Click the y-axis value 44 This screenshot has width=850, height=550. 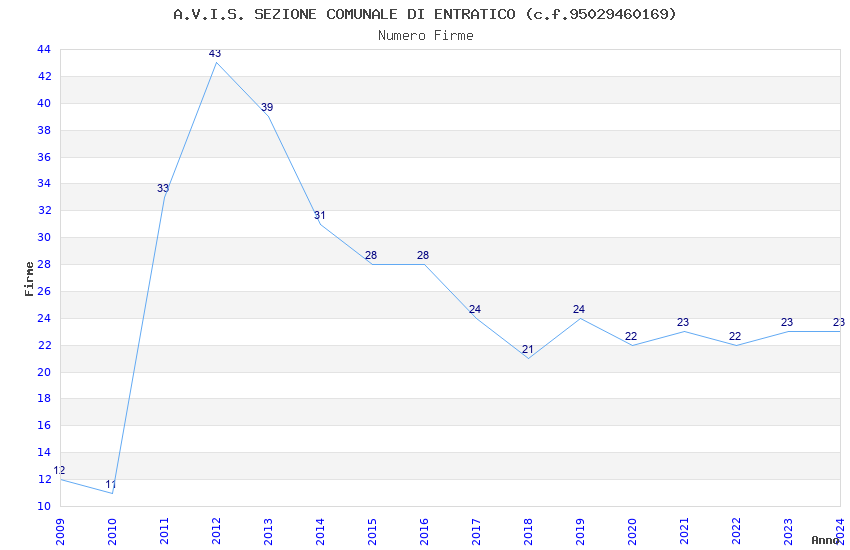point(44,49)
